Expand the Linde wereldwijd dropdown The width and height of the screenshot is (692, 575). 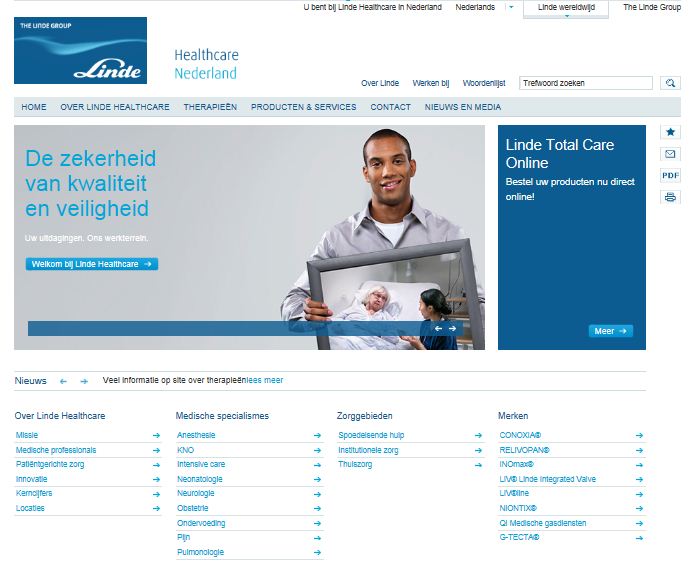pyautogui.click(x=566, y=9)
